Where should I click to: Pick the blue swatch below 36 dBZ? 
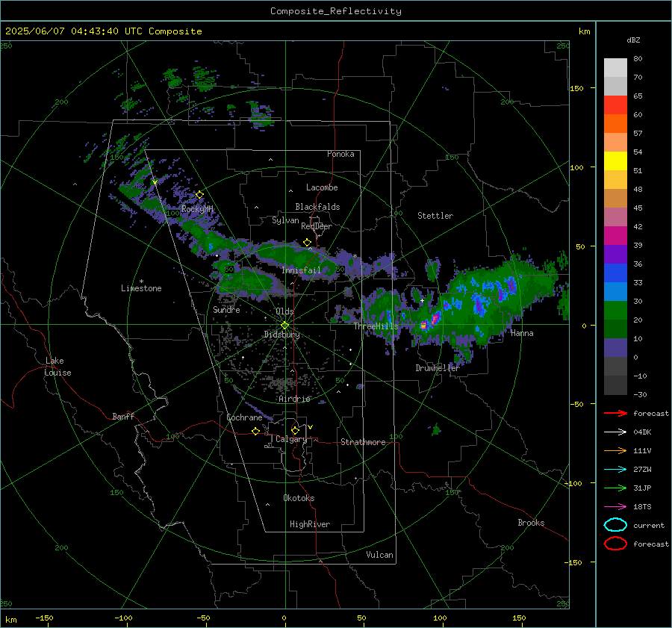(615, 273)
